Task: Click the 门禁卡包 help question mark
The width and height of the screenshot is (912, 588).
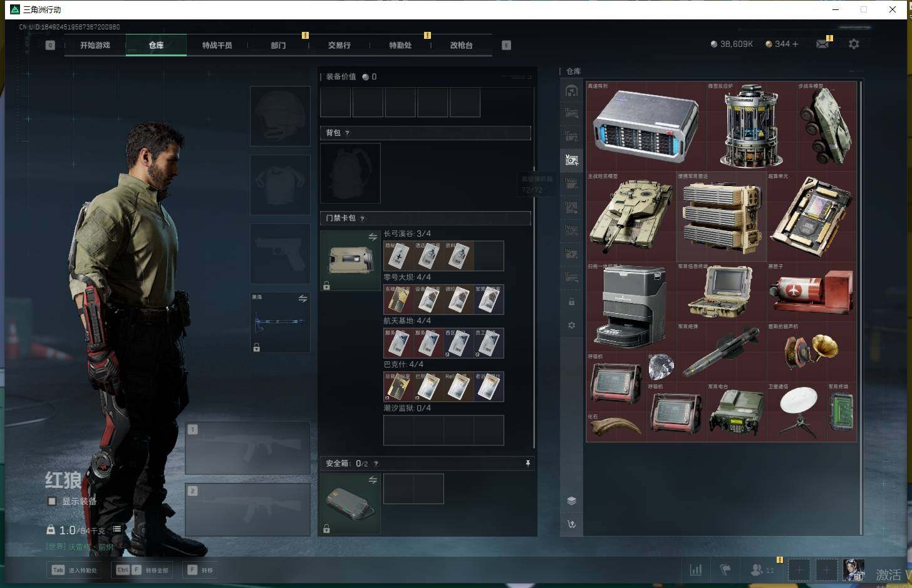Action: pyautogui.click(x=362, y=218)
